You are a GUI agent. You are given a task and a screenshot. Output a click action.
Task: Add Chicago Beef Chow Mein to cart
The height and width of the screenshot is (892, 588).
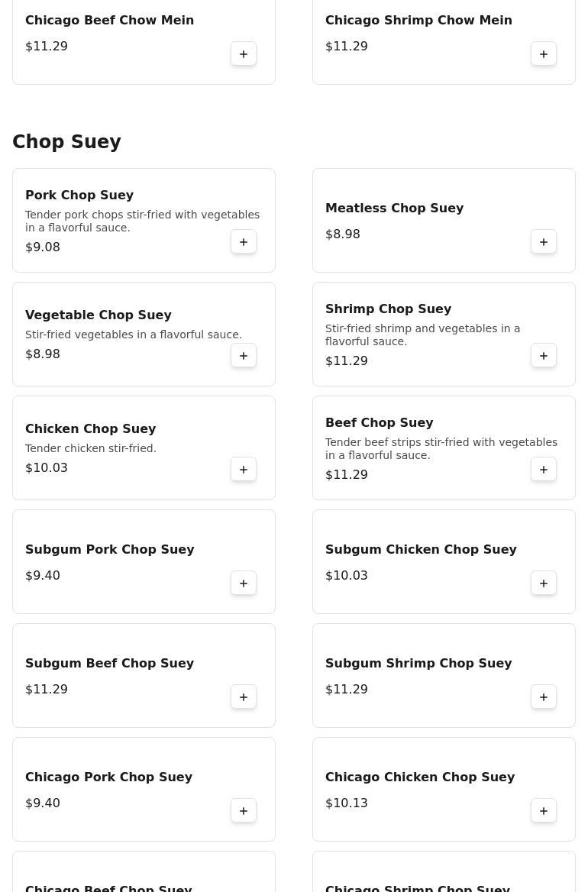click(x=244, y=54)
